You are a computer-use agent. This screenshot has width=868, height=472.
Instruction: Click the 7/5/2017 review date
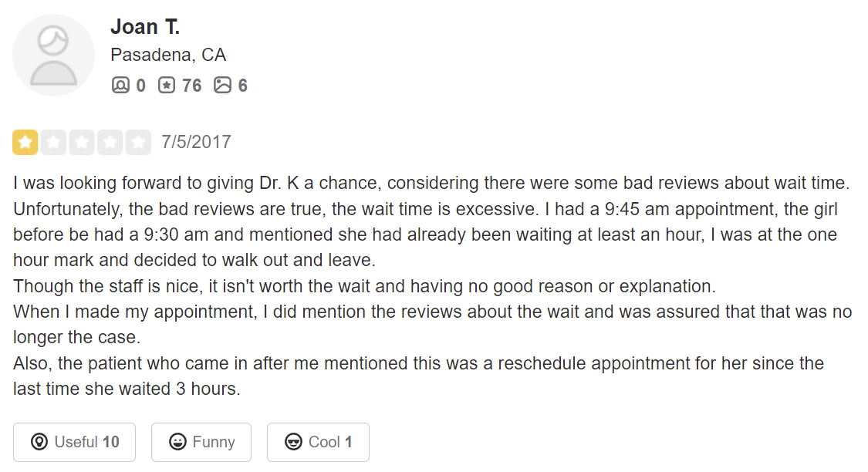(197, 142)
